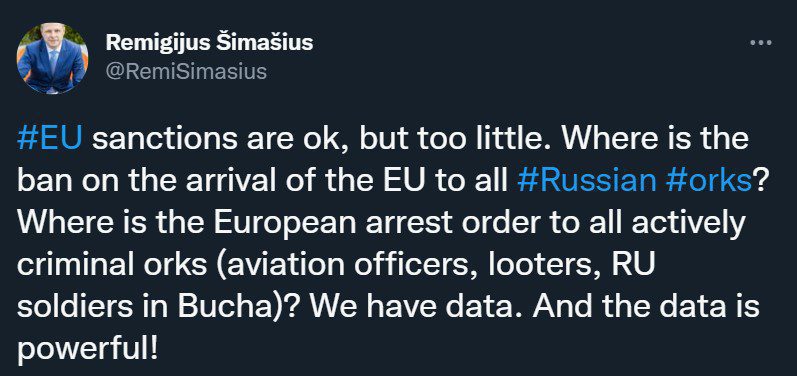The image size is (797, 376).
Task: Open the tweet's three-dot more options menu
Action: point(761,43)
